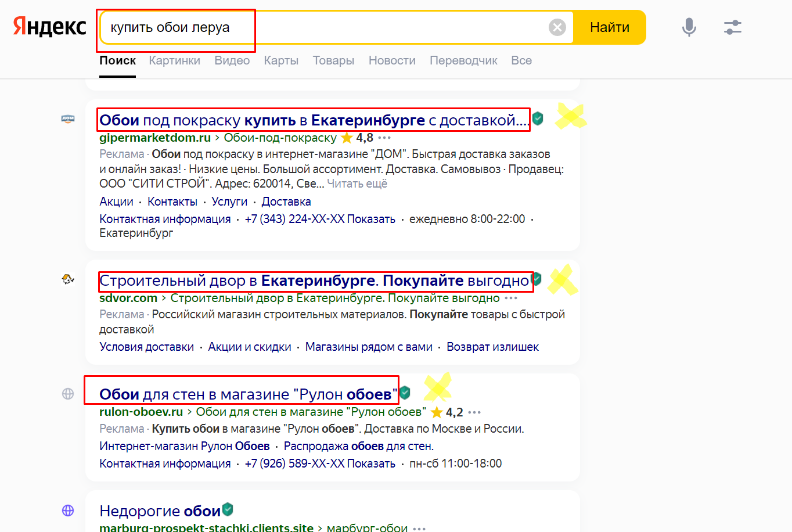Click Обои-под-покраску breadcrumb link
Screen dimensions: 792x532
pyautogui.click(x=280, y=138)
